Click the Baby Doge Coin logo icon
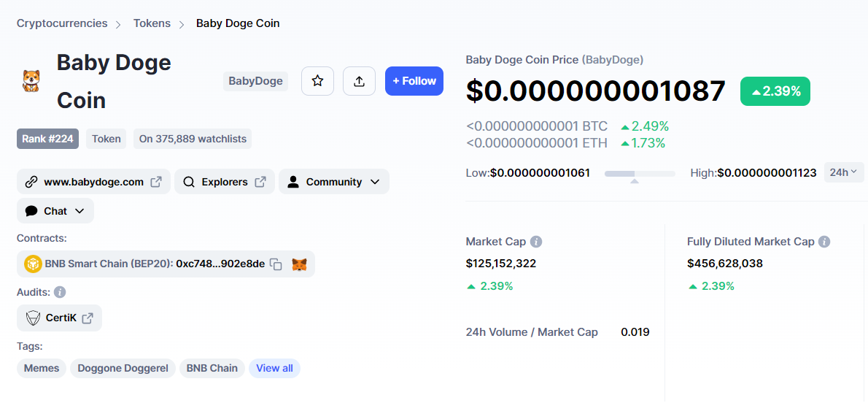This screenshot has width=868, height=414. [31, 81]
